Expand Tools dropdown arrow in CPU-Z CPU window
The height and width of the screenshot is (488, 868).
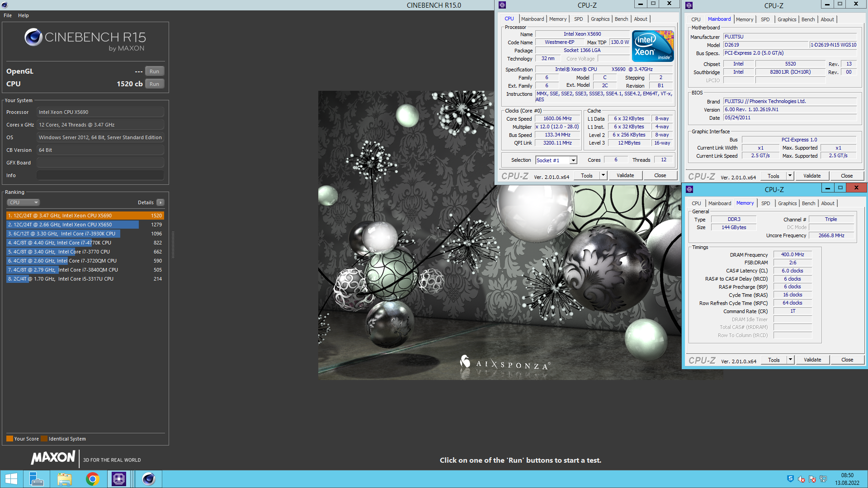(603, 175)
